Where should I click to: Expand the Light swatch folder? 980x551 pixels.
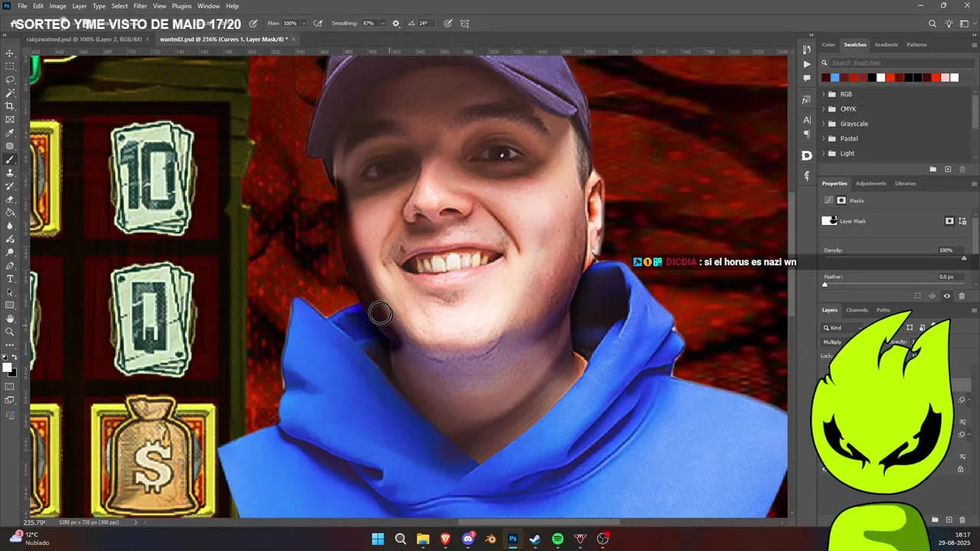pos(824,153)
